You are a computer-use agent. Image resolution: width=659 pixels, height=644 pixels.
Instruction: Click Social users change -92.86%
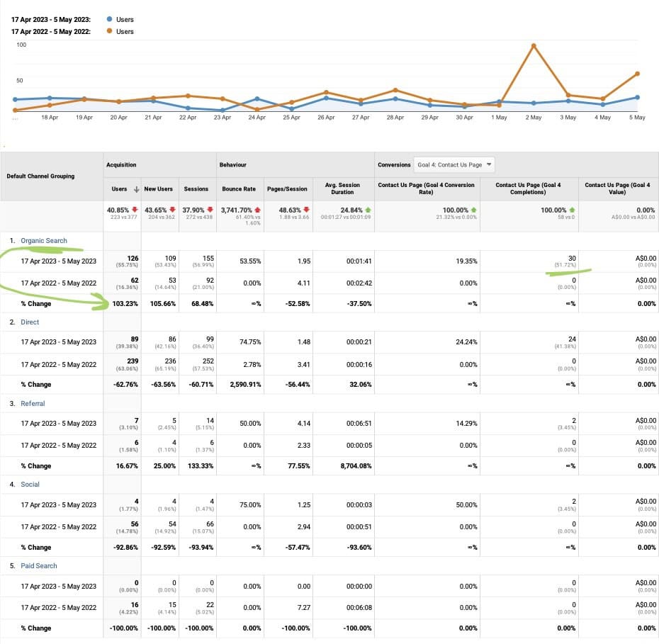[x=125, y=548]
